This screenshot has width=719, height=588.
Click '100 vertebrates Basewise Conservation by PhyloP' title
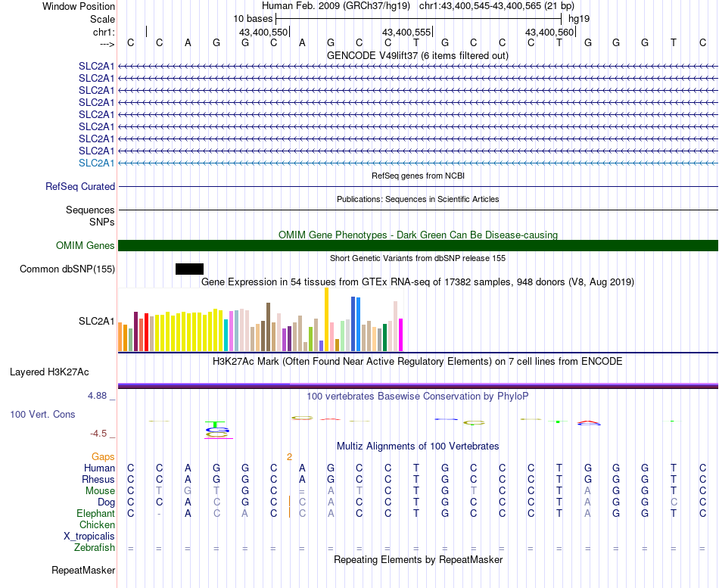click(418, 397)
